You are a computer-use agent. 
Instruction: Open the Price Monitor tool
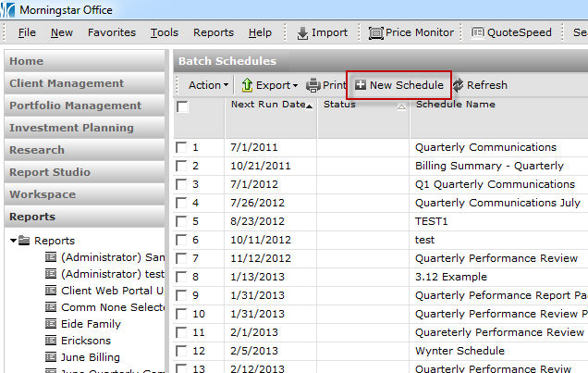(x=376, y=32)
